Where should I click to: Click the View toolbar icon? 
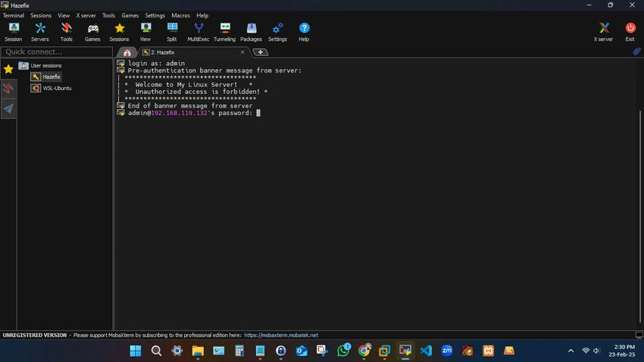[x=145, y=32]
